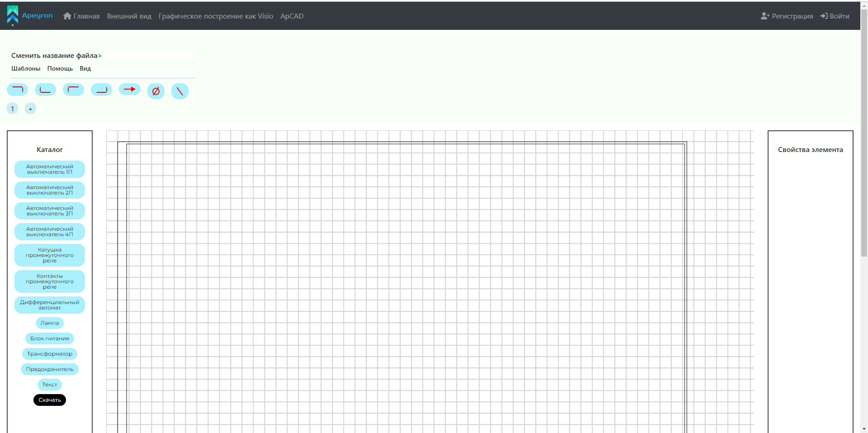Add Блок питания element
Viewport: 868px width, 433px height.
coord(50,338)
